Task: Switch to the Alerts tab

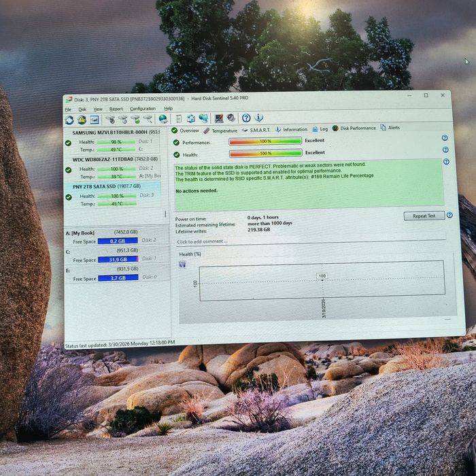Action: (x=390, y=128)
